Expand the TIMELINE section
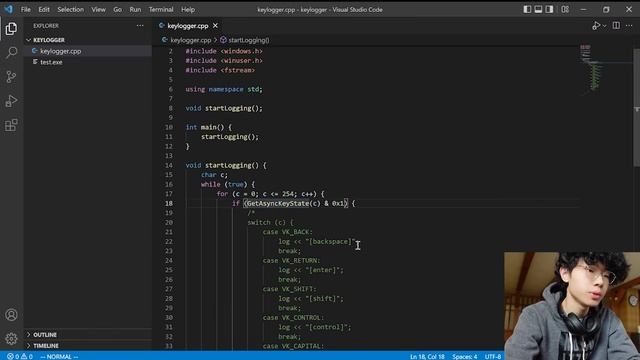 tap(88, 346)
